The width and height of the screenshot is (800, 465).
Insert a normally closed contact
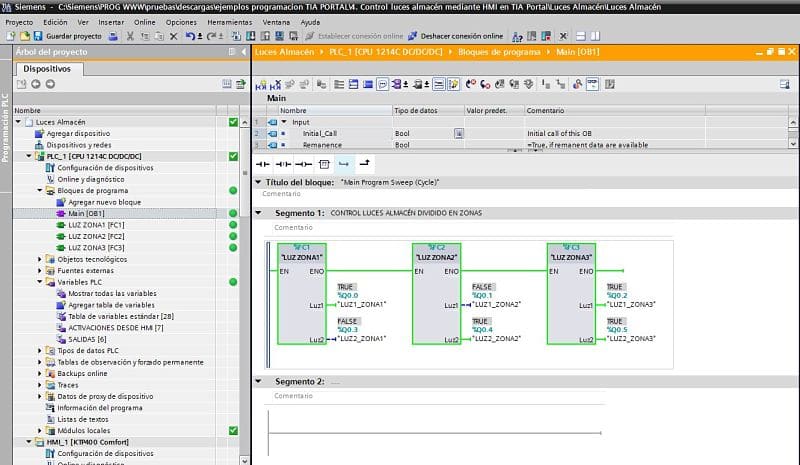pyautogui.click(x=283, y=163)
